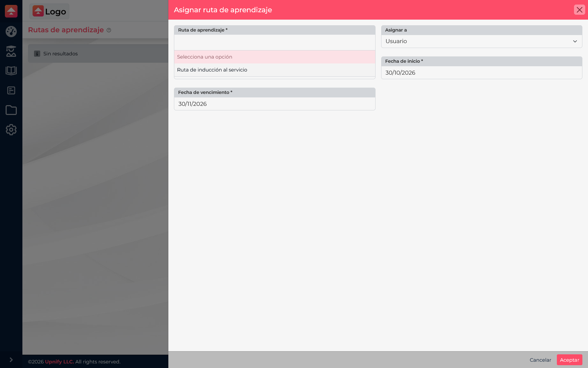Click the Fecha de inicio date field
The width and height of the screenshot is (588, 368).
(482, 73)
